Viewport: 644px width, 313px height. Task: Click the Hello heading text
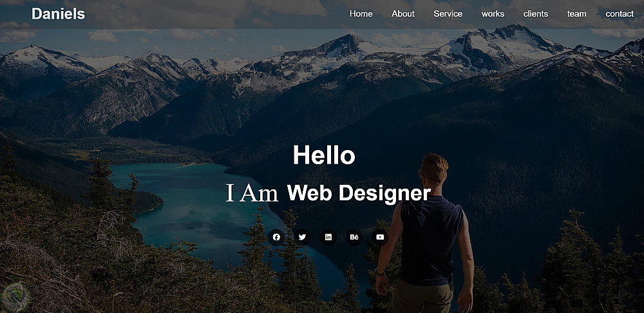tap(324, 156)
